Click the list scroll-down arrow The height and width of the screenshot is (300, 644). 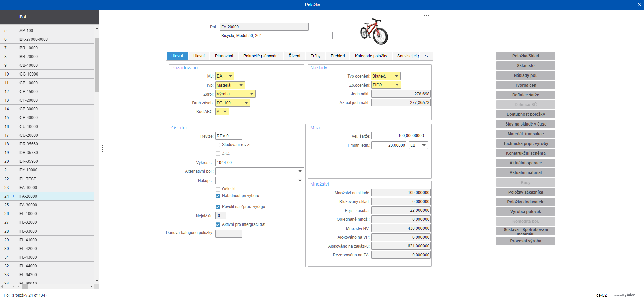[97, 281]
